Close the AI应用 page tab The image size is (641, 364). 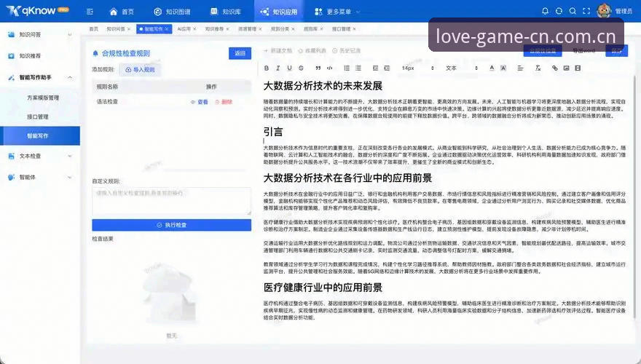point(194,29)
